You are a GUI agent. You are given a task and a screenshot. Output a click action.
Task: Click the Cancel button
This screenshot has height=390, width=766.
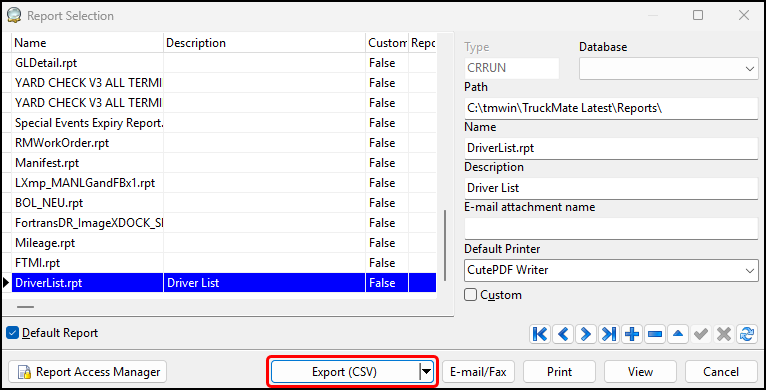pyautogui.click(x=721, y=372)
